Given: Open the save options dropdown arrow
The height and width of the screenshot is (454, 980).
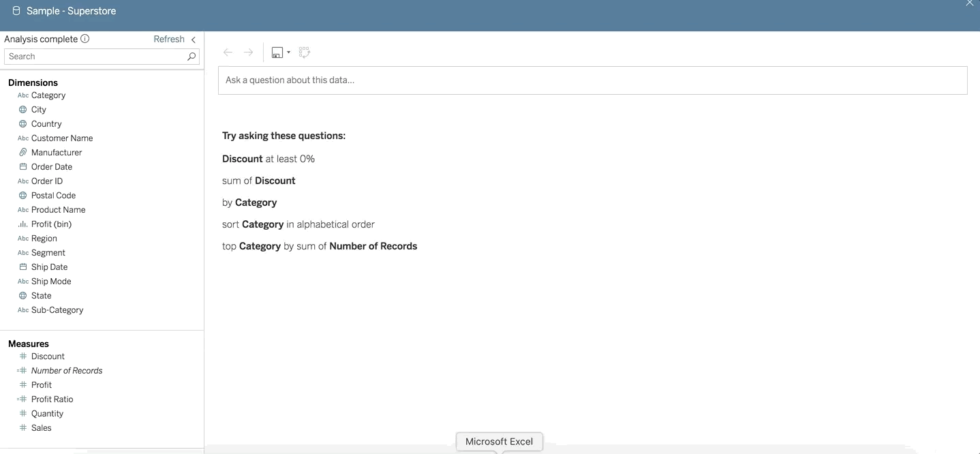Looking at the screenshot, I should pos(289,52).
